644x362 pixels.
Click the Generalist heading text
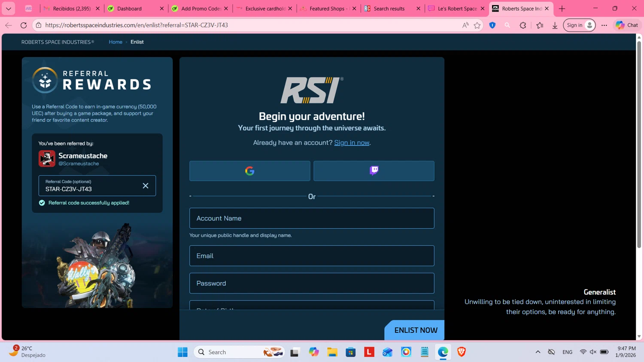(x=599, y=292)
